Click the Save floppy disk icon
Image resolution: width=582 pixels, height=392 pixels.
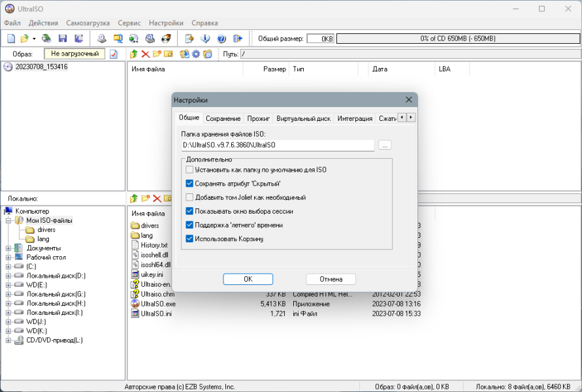(62, 39)
